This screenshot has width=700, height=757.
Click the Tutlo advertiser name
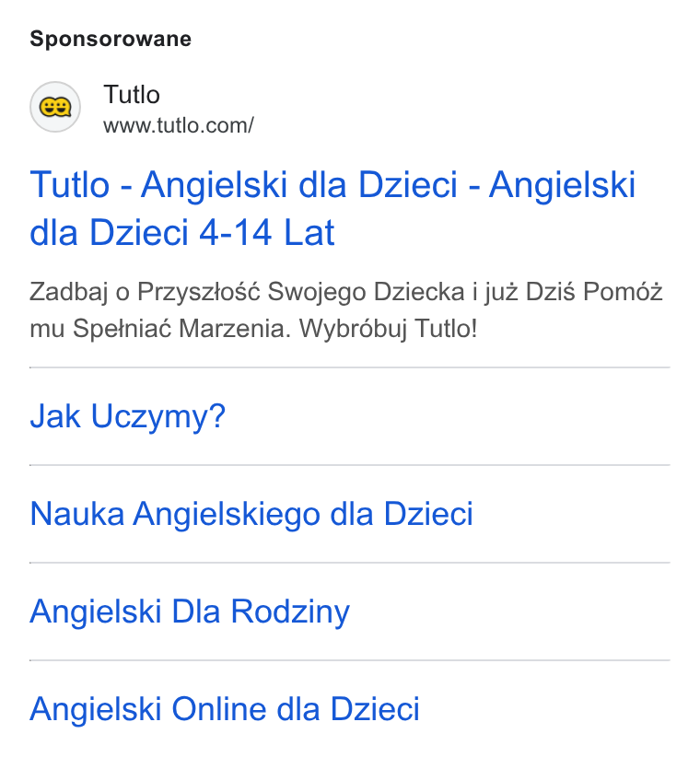tap(132, 94)
